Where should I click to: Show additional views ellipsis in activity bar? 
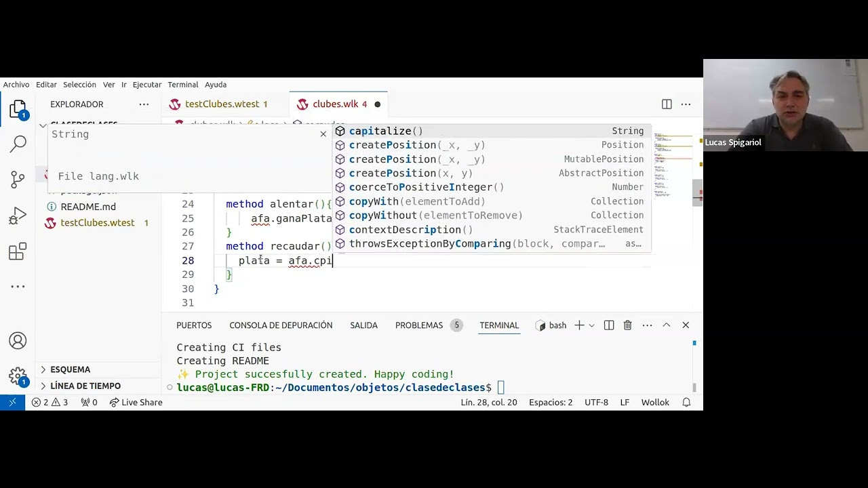(18, 287)
